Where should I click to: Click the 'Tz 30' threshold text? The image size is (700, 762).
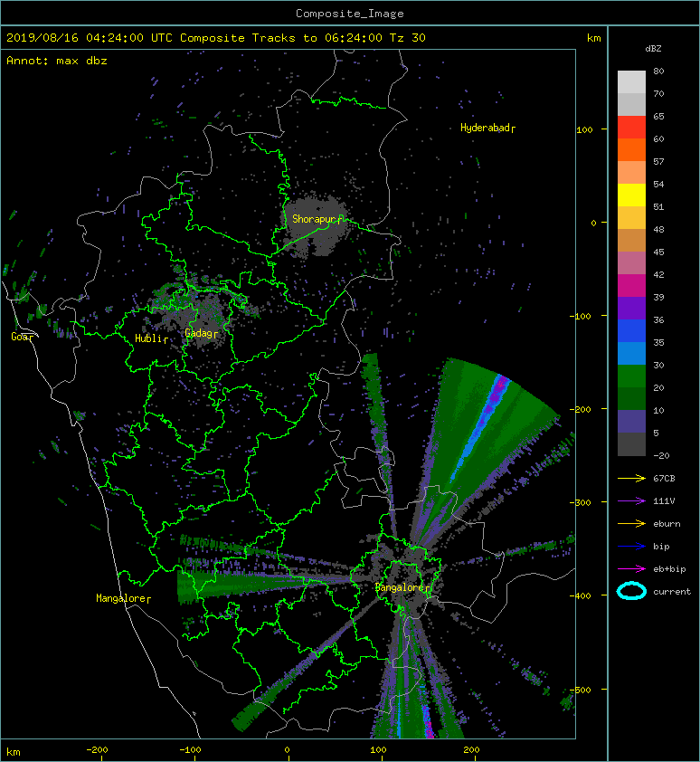[x=407, y=38]
